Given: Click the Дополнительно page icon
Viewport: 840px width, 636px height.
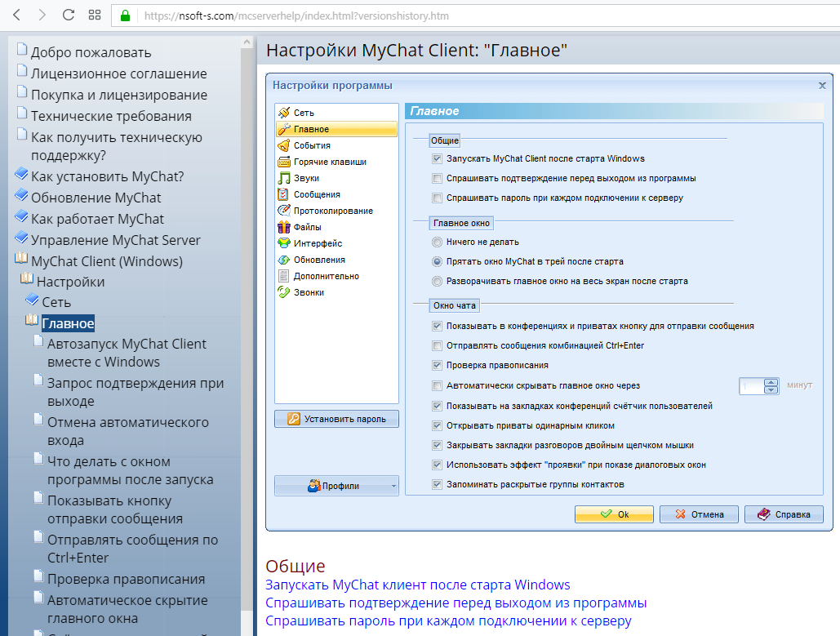Looking at the screenshot, I should (284, 276).
